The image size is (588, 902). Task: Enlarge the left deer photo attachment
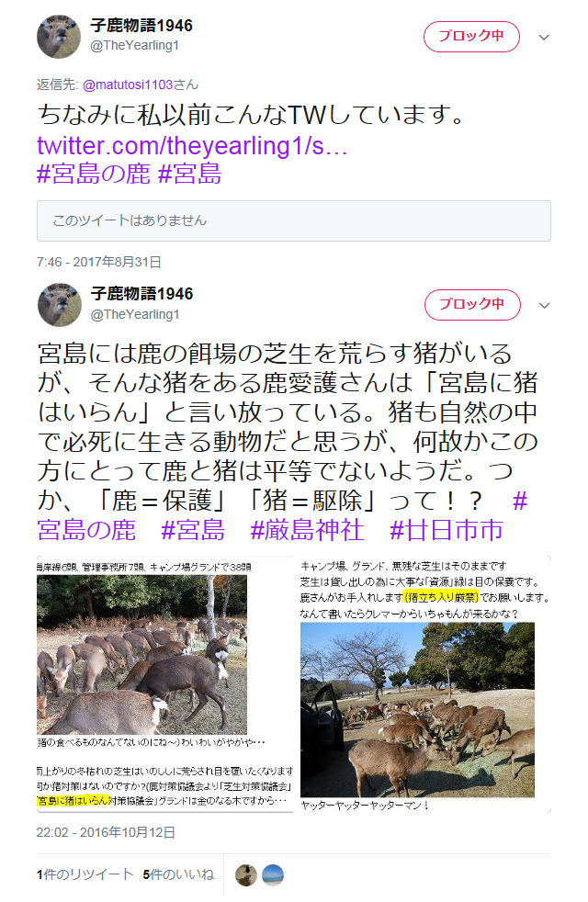(164, 684)
